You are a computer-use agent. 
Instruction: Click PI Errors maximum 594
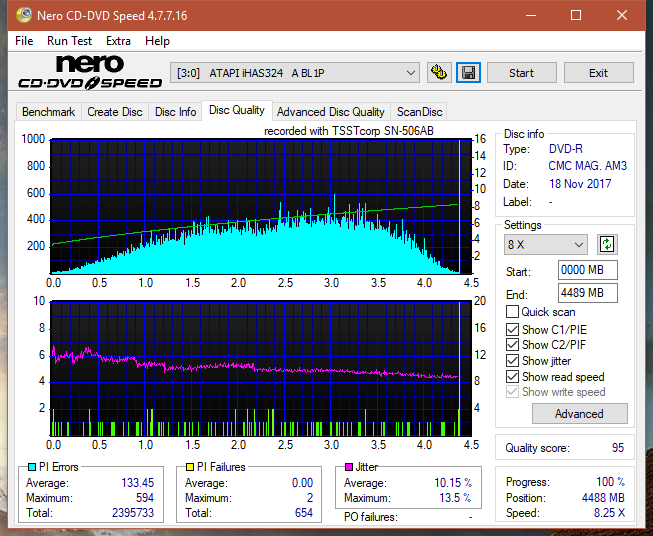click(x=145, y=498)
